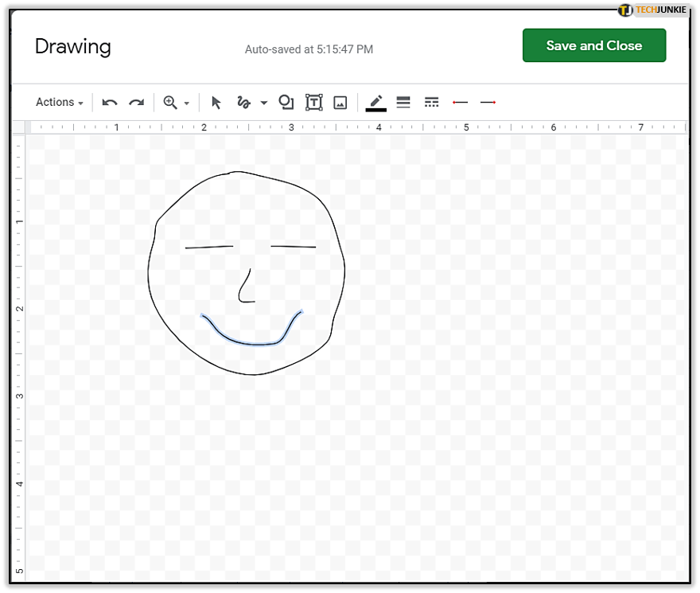Click the Redo arrow icon

(x=137, y=103)
